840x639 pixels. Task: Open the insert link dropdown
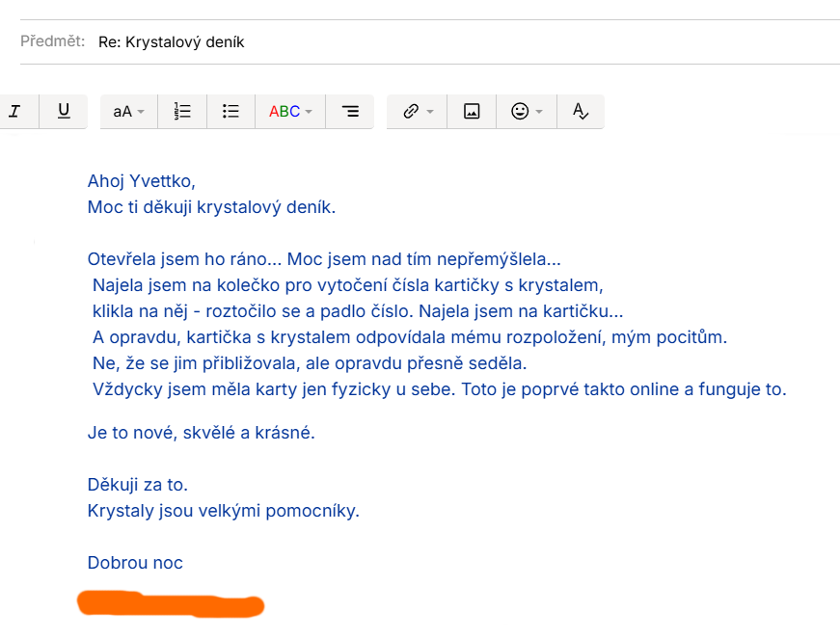coord(418,112)
